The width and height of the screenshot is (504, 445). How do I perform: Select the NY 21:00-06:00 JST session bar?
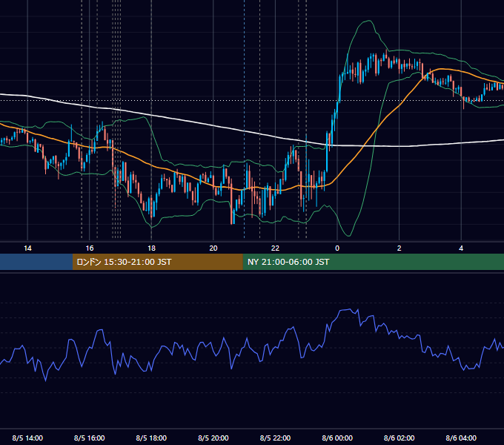point(373,262)
